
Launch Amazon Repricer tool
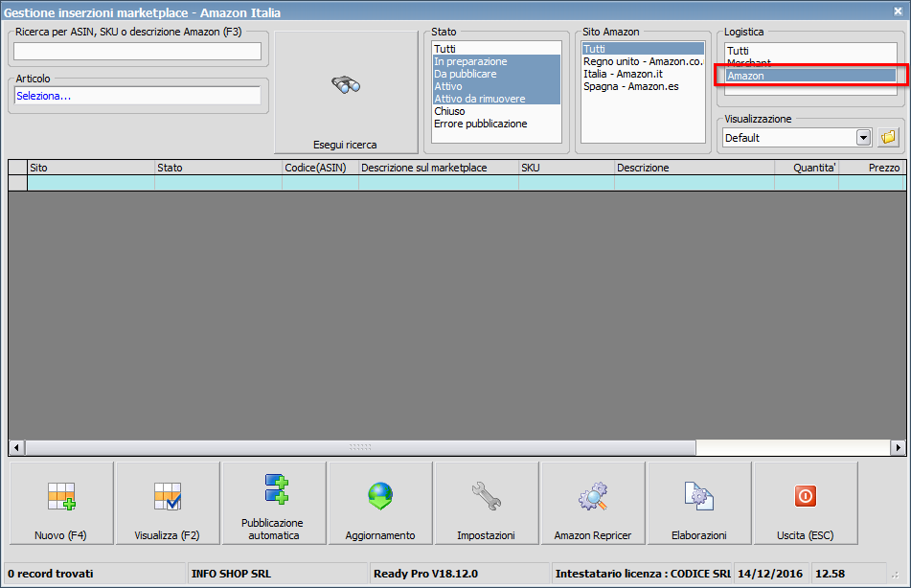pyautogui.click(x=593, y=503)
